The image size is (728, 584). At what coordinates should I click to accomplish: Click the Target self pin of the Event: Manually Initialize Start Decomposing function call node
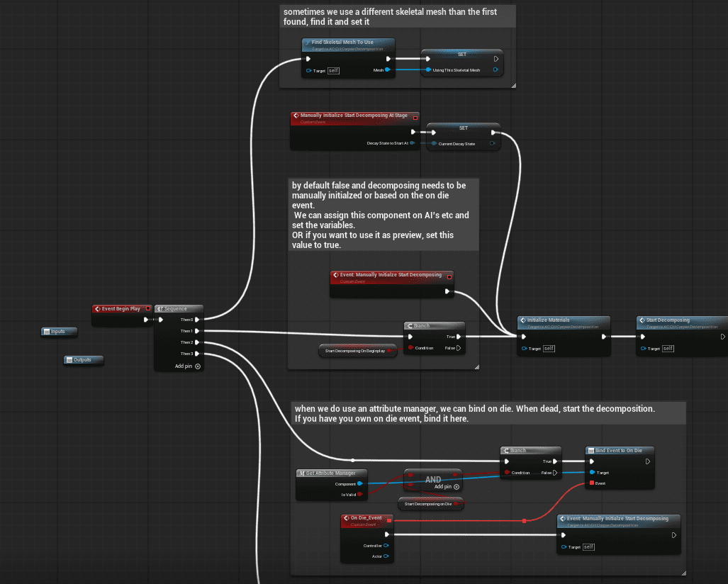[x=564, y=547]
